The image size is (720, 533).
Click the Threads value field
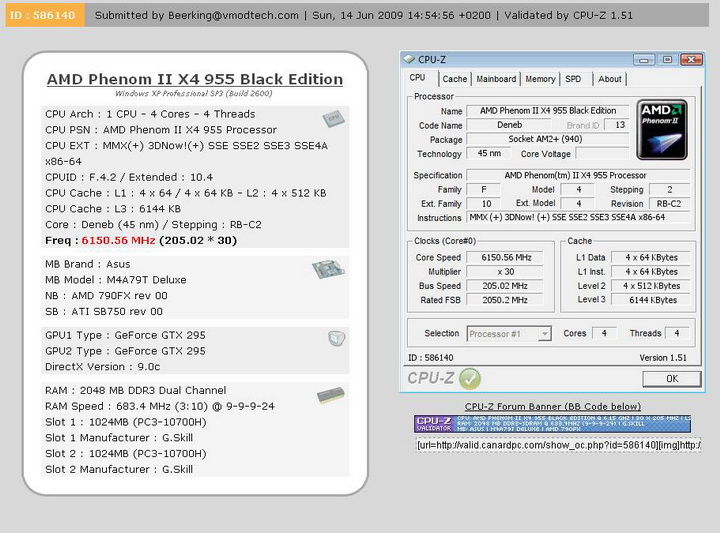(x=677, y=333)
